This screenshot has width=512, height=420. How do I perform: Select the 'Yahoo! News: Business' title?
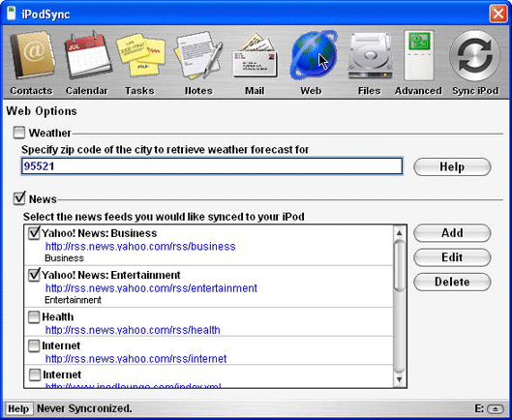coord(100,233)
